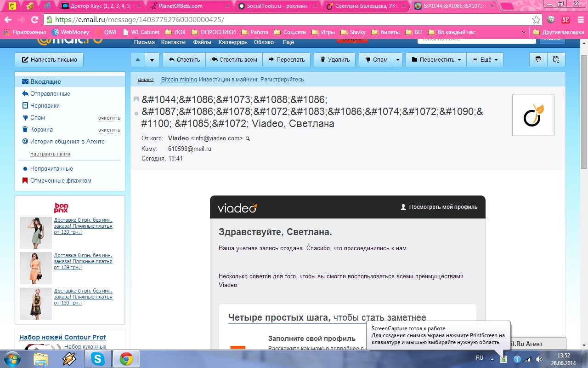
Task: Click Посмотреть мой профиль in email
Action: pos(439,207)
